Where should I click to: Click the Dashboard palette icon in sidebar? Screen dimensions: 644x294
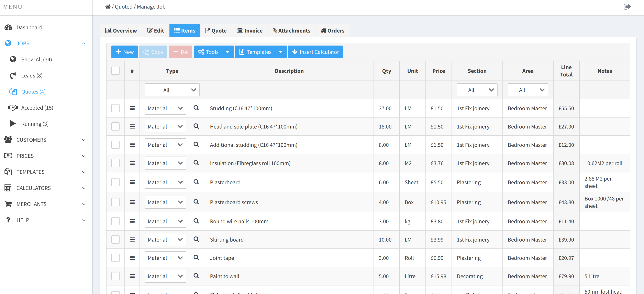point(8,27)
